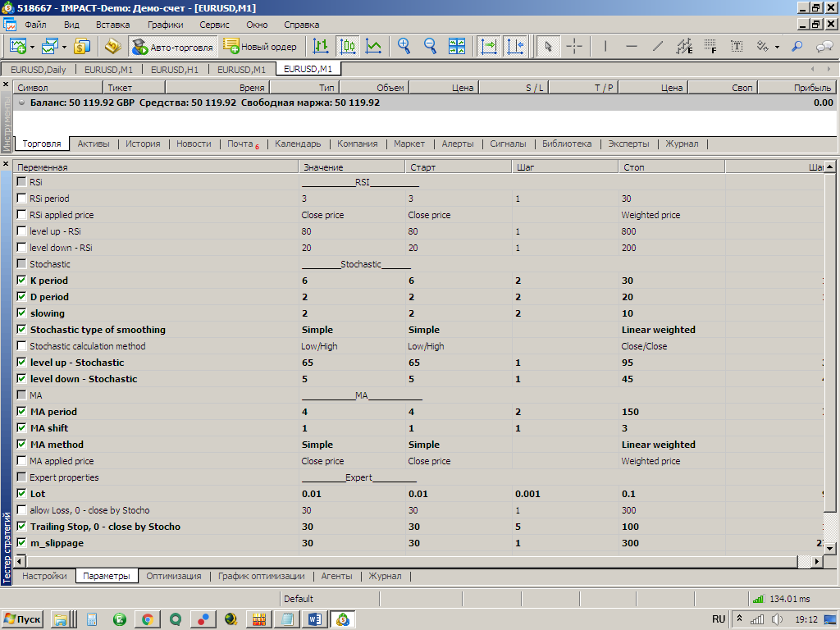Click the search magnifier icon in toolbar
The image size is (840, 630).
click(x=797, y=47)
